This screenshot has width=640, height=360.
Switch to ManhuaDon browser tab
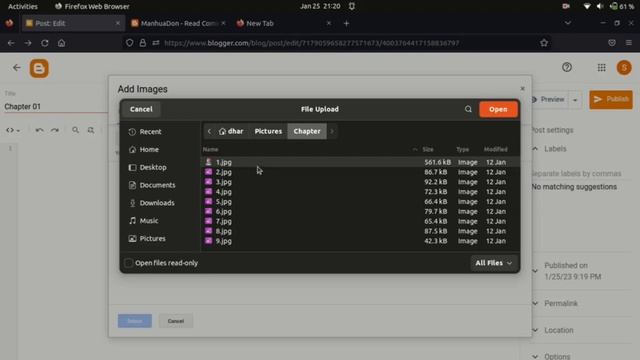click(179, 23)
